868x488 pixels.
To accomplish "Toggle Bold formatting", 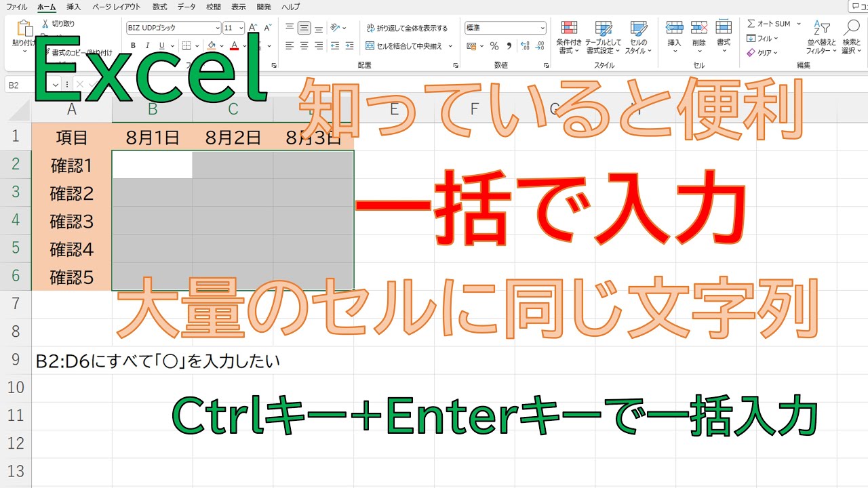I will (133, 45).
